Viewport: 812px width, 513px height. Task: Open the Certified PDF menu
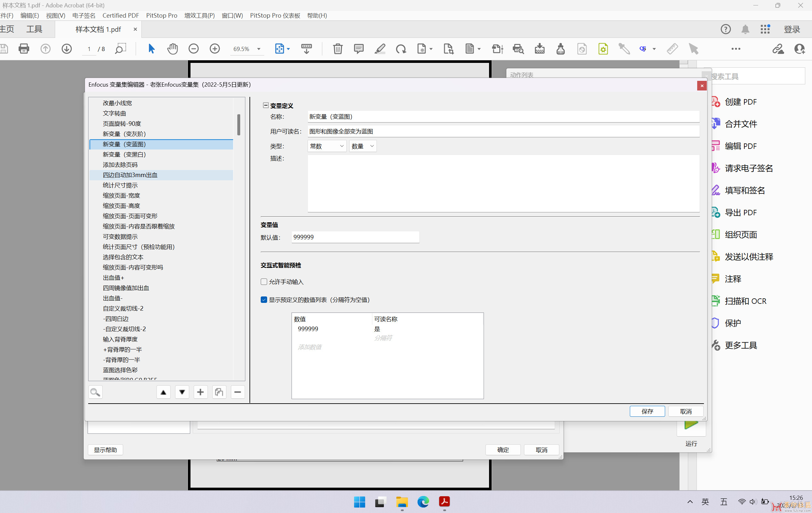(x=121, y=15)
